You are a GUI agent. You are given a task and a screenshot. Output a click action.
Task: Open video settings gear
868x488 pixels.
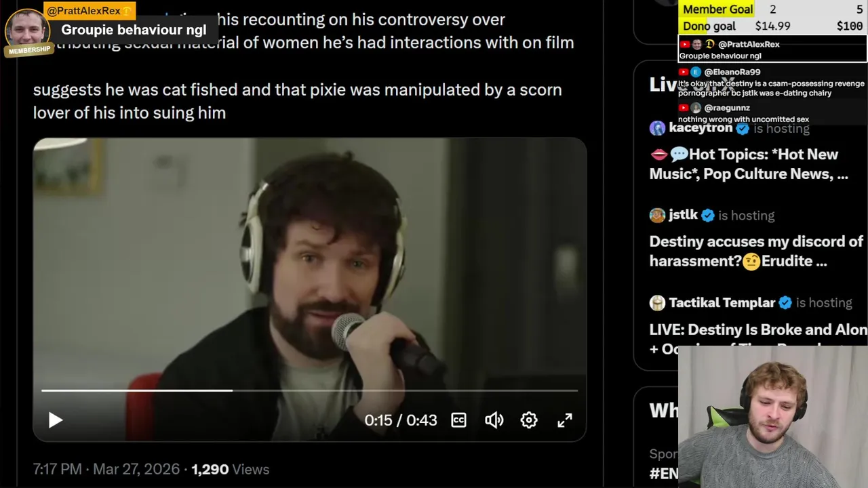529,420
